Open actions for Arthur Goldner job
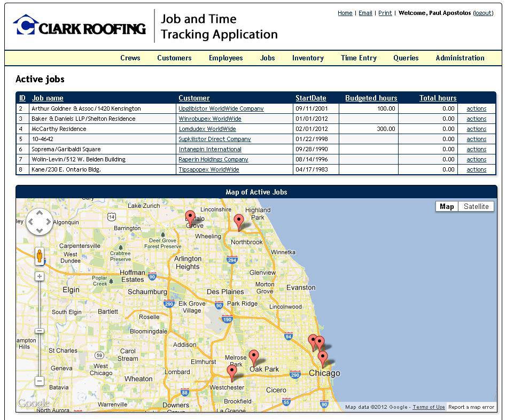Image resolution: width=506 pixels, height=420 pixels. pyautogui.click(x=476, y=109)
